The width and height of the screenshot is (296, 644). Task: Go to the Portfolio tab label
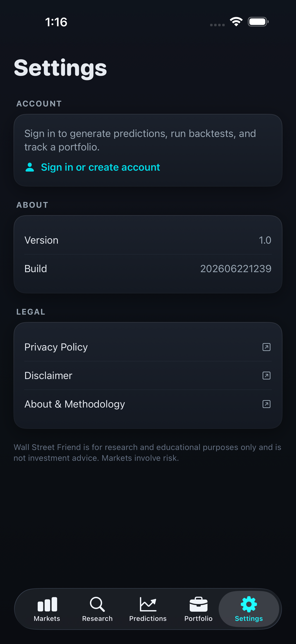(198, 618)
